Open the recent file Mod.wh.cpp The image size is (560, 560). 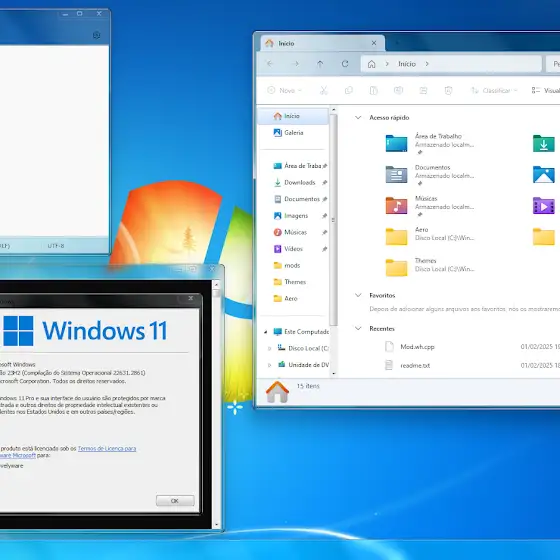(417, 347)
